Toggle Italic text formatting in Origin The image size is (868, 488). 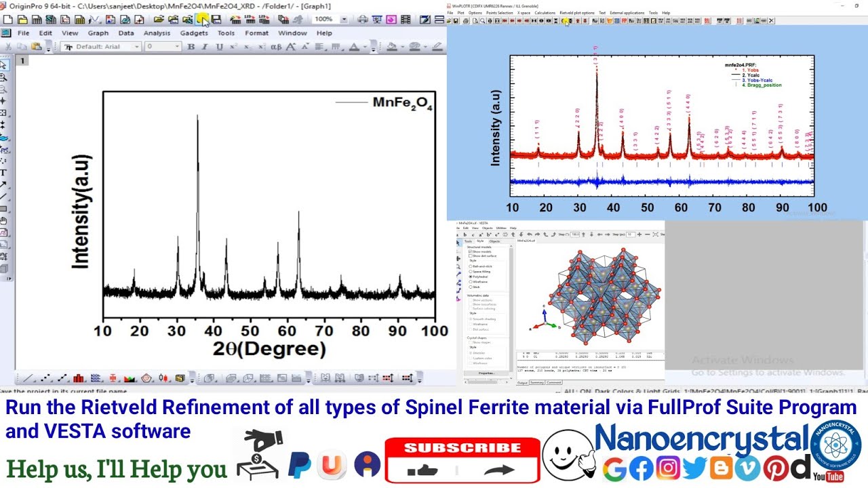[205, 47]
